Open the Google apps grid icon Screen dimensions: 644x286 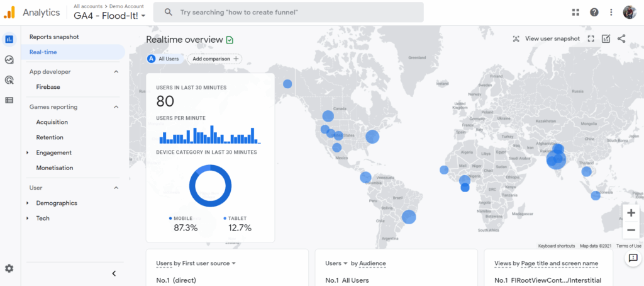[575, 12]
